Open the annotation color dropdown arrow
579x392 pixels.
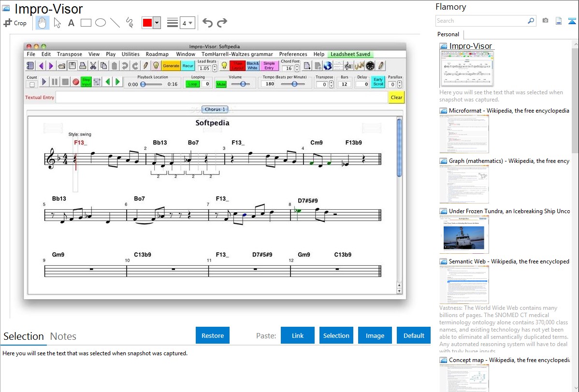pos(157,23)
